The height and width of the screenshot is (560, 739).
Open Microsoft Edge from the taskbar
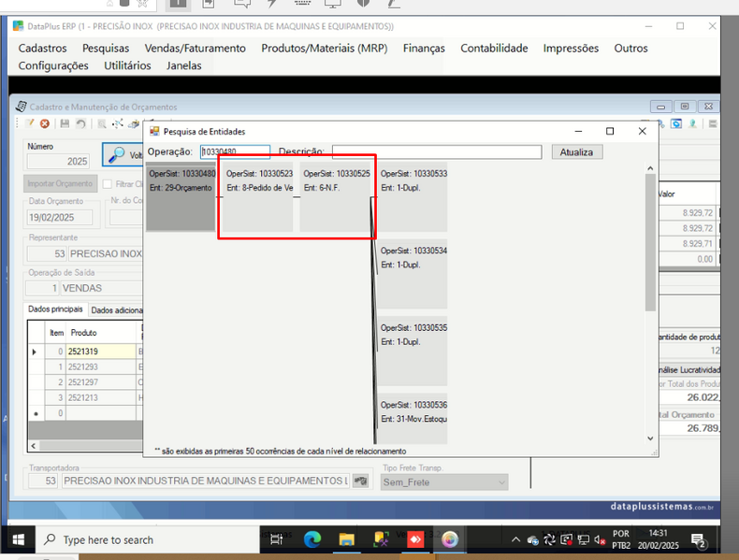pyautogui.click(x=312, y=539)
